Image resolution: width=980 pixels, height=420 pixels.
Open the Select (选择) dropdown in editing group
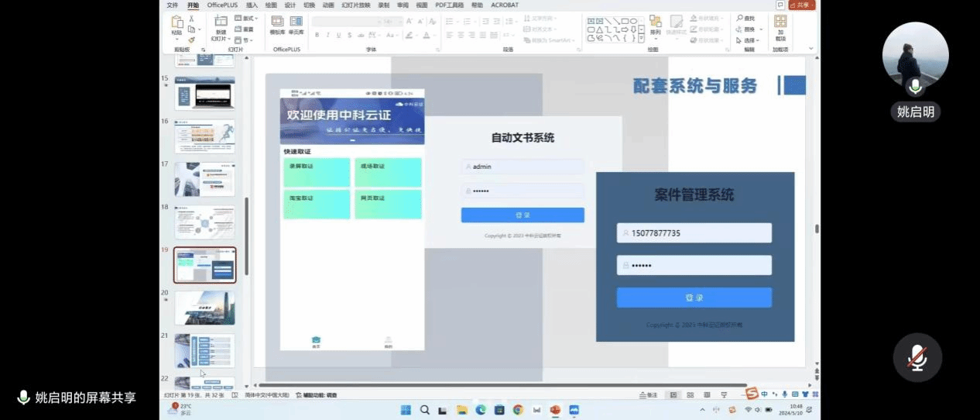pyautogui.click(x=749, y=40)
